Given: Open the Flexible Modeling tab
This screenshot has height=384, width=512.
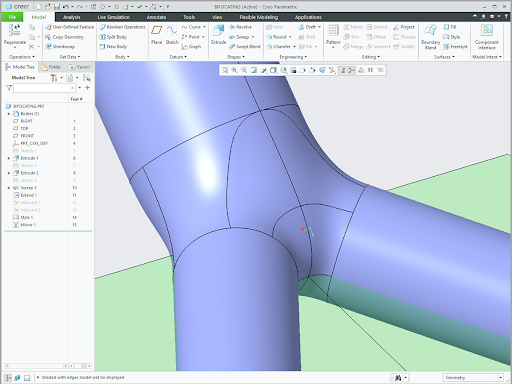Looking at the screenshot, I should click(259, 17).
